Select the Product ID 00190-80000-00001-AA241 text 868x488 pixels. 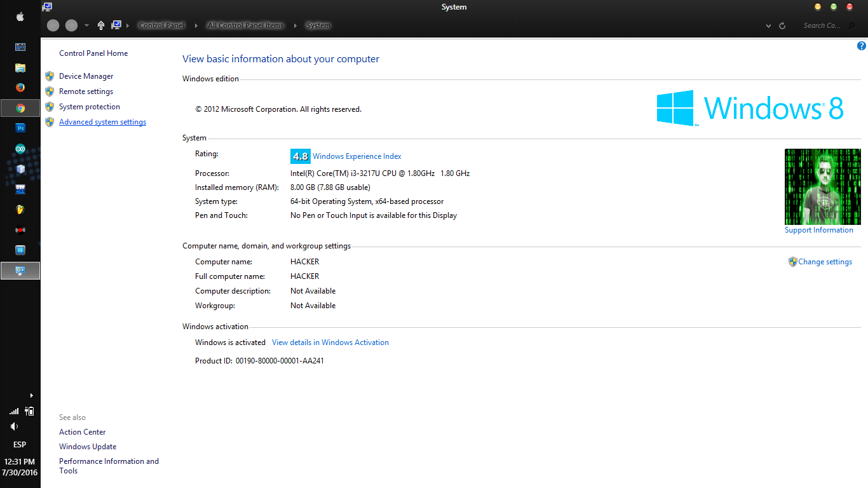click(x=280, y=361)
